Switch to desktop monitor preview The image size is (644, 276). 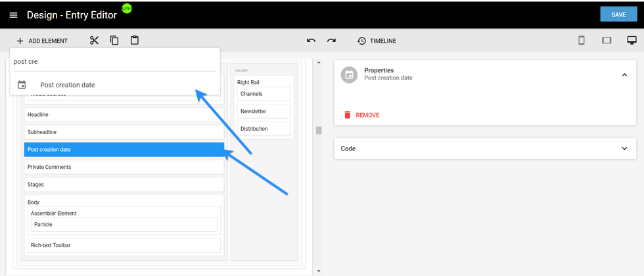click(x=632, y=41)
